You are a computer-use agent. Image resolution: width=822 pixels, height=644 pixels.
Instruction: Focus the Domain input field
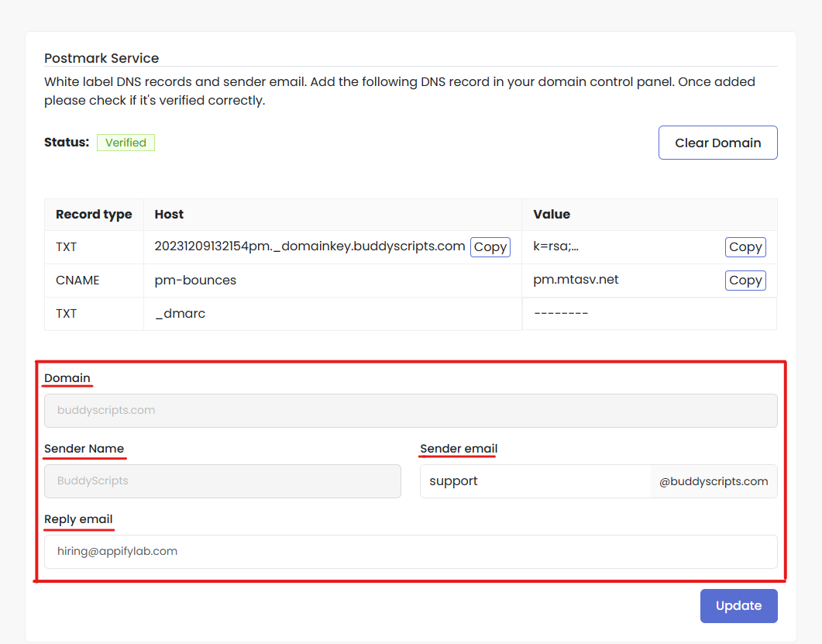point(411,411)
